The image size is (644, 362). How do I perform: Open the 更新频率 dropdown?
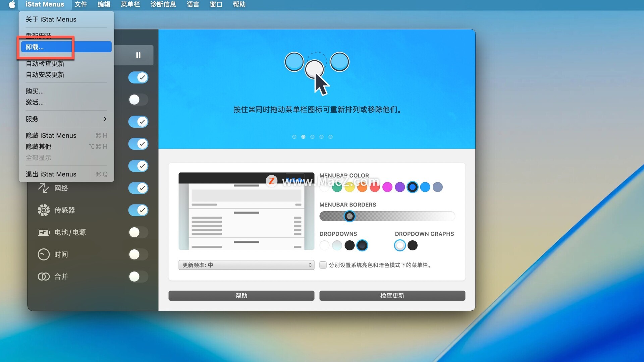pyautogui.click(x=246, y=265)
